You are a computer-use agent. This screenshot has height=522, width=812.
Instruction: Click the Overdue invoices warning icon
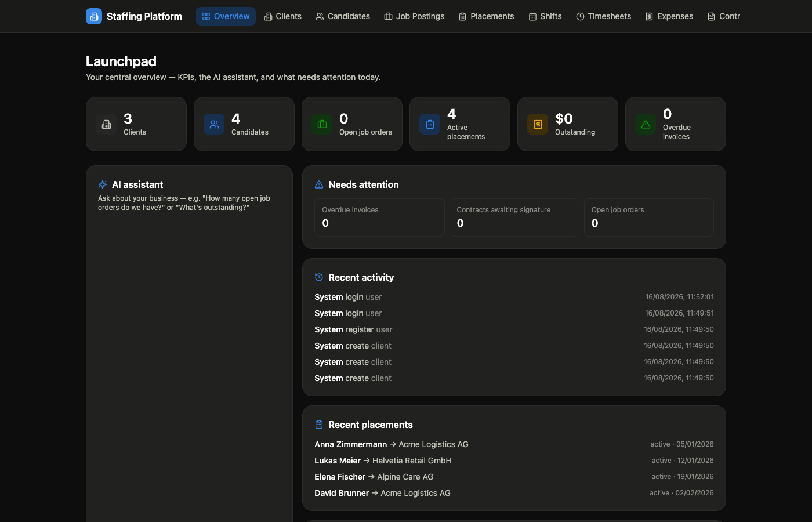(646, 124)
